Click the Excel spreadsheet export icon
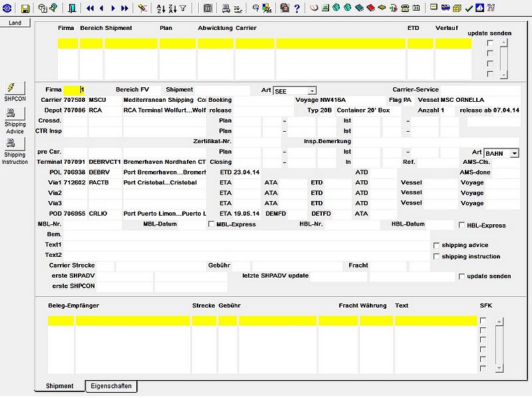The height and width of the screenshot is (398, 532). tap(325, 8)
